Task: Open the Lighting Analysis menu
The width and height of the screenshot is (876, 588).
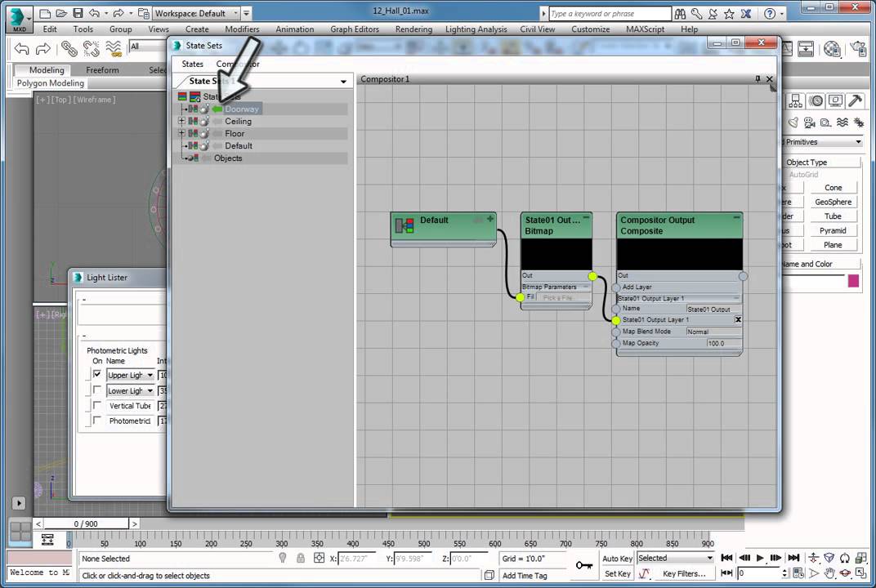Action: (x=476, y=29)
